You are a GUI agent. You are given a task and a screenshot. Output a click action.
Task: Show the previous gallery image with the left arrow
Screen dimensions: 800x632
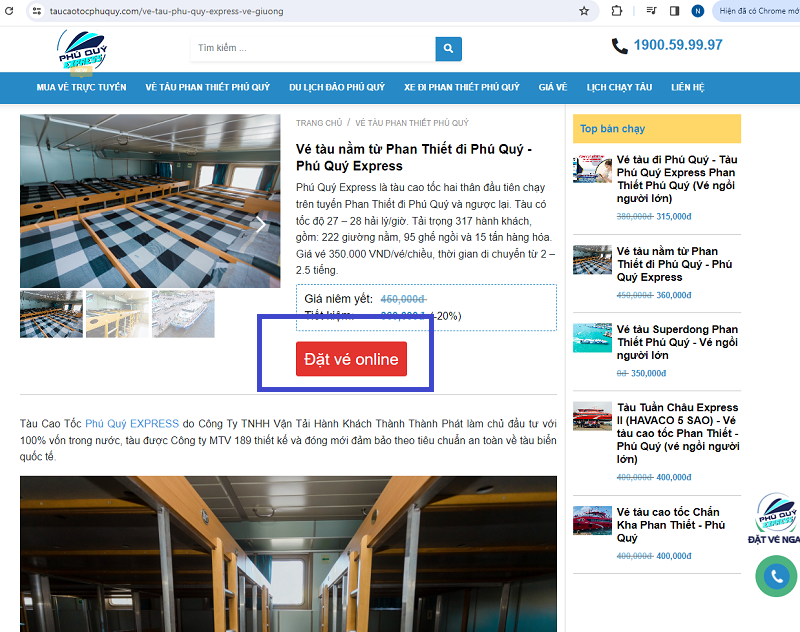[39, 224]
